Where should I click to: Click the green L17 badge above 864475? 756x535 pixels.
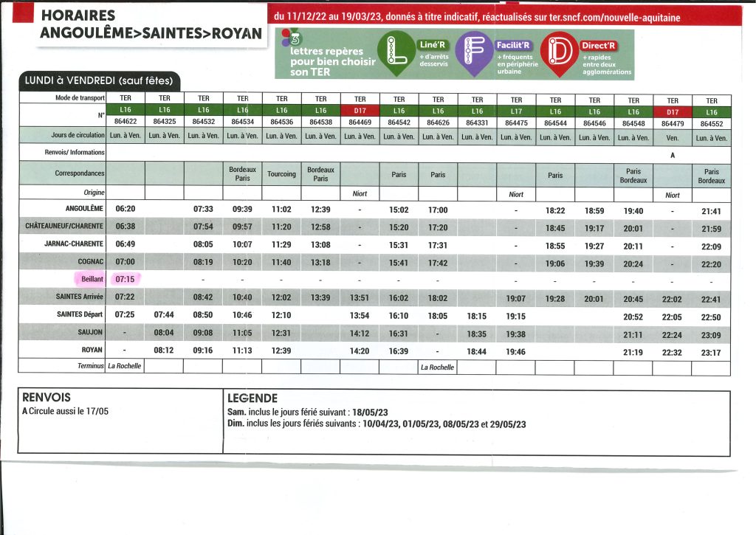tap(516, 111)
